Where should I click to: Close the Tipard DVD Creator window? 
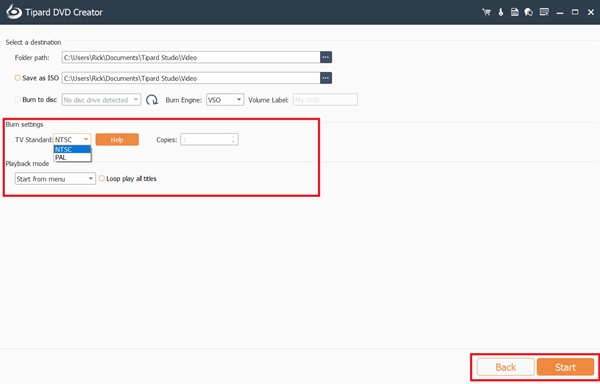(x=591, y=12)
